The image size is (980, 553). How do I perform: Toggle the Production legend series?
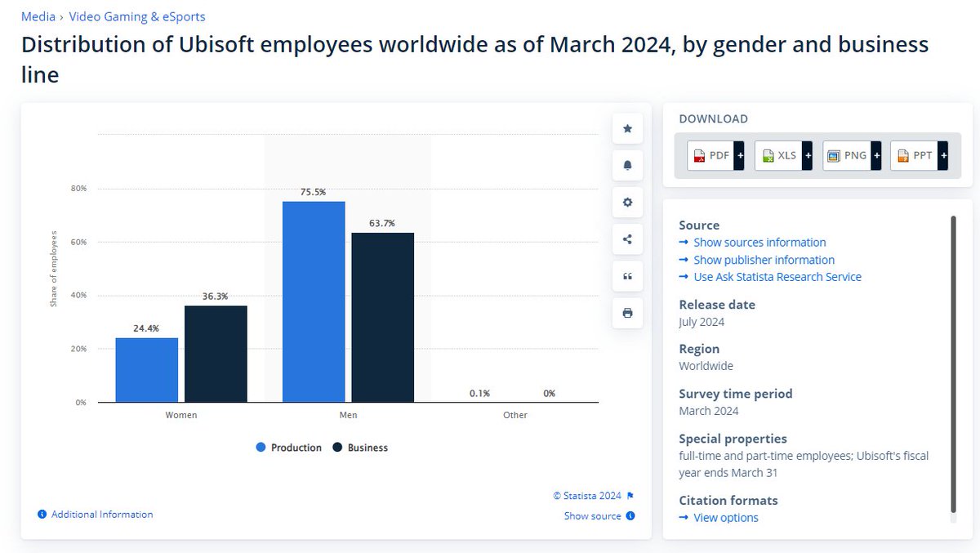[x=289, y=448]
